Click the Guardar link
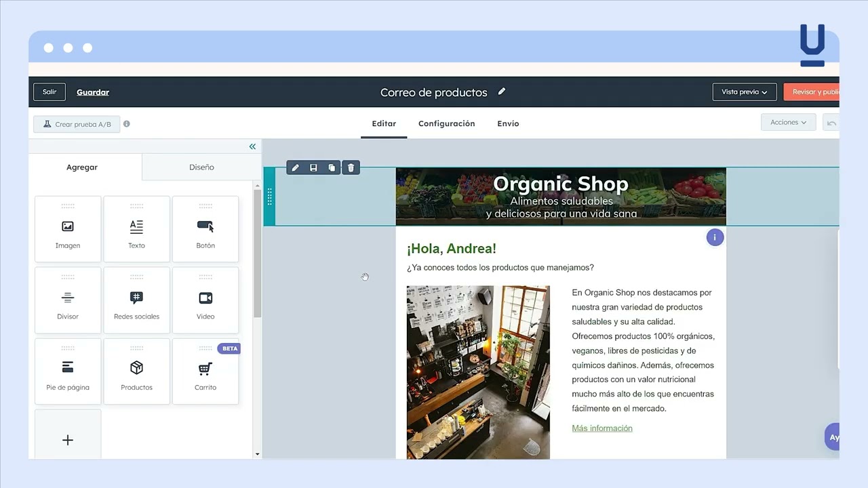This screenshot has width=868, height=488. click(x=93, y=92)
